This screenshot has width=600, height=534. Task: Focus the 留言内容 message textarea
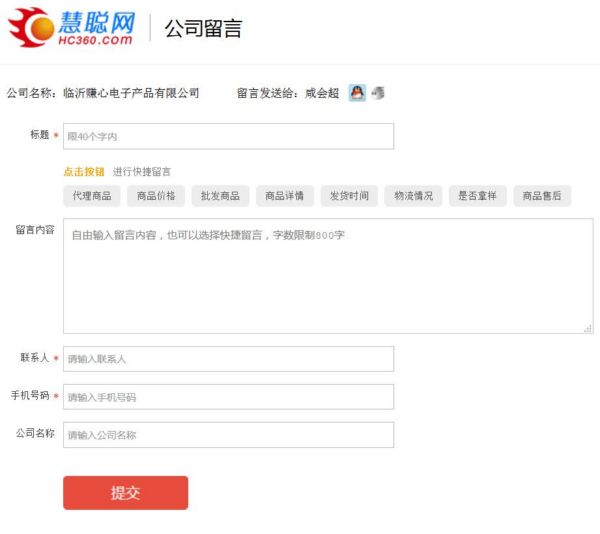click(328, 276)
